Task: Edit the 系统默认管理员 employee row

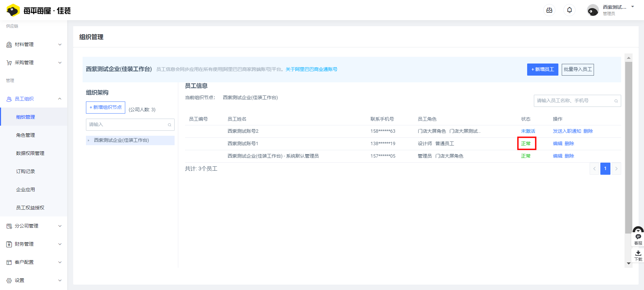Action: coord(558,156)
